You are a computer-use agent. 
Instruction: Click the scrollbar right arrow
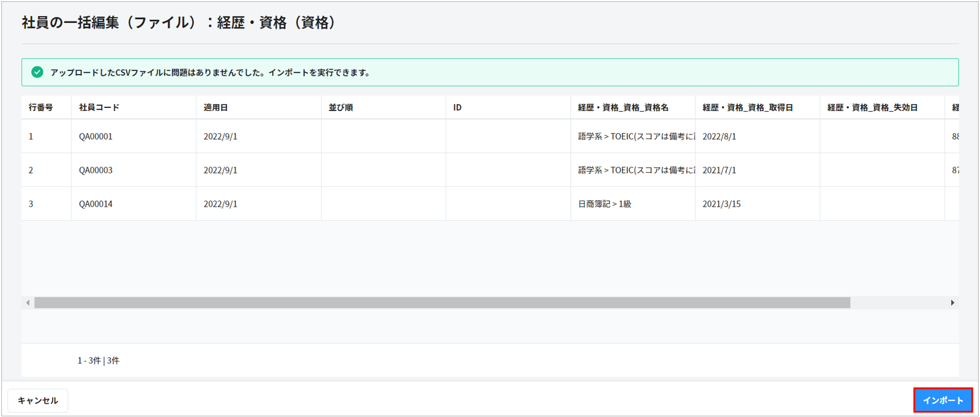pyautogui.click(x=952, y=303)
